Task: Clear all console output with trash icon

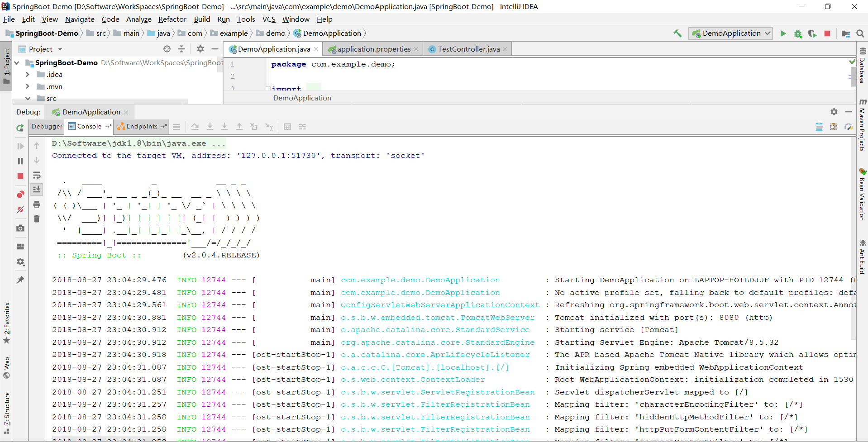Action: coord(37,219)
